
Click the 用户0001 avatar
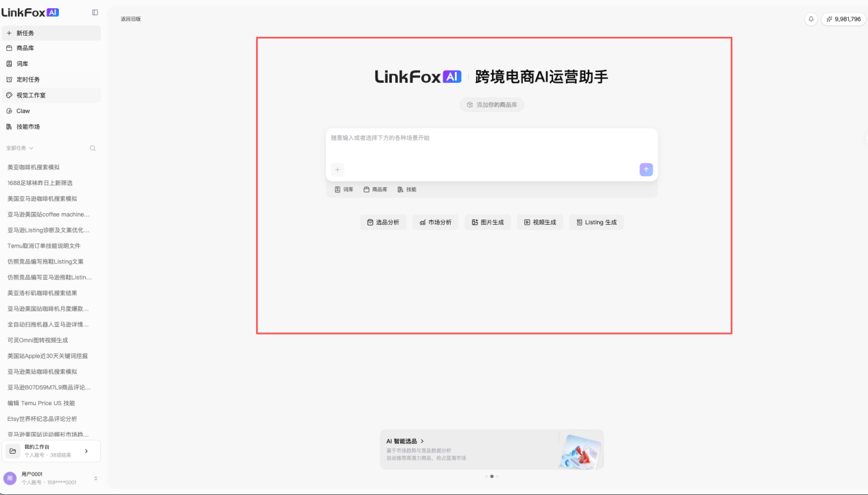[10, 478]
